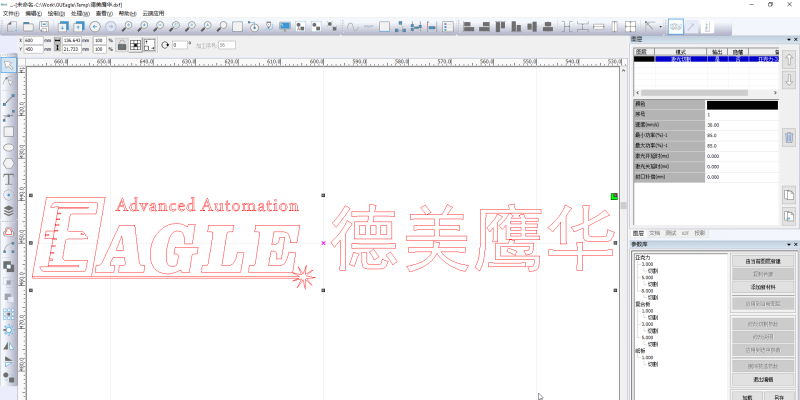Screen dimensions: 800x400
Task: Open the 处理(W) menu
Action: click(x=80, y=13)
